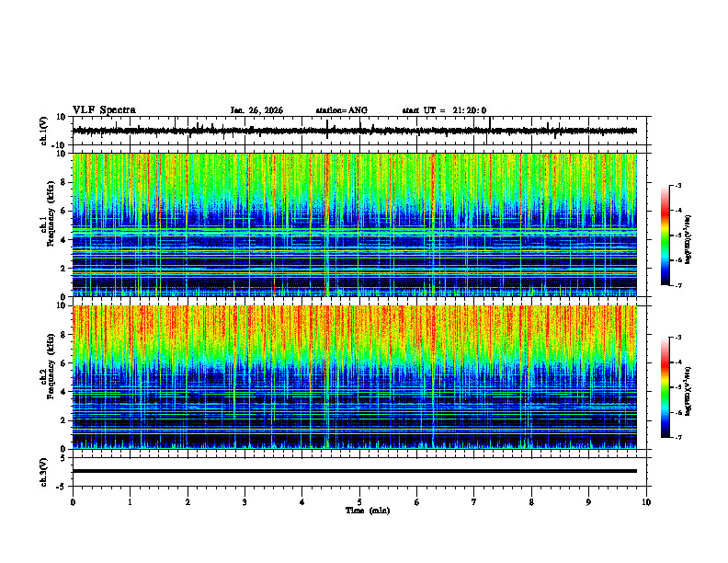The width and height of the screenshot is (728, 563).
Task: Click the 4 kHz tick of ch.2 spectrogram
Action: tap(63, 392)
